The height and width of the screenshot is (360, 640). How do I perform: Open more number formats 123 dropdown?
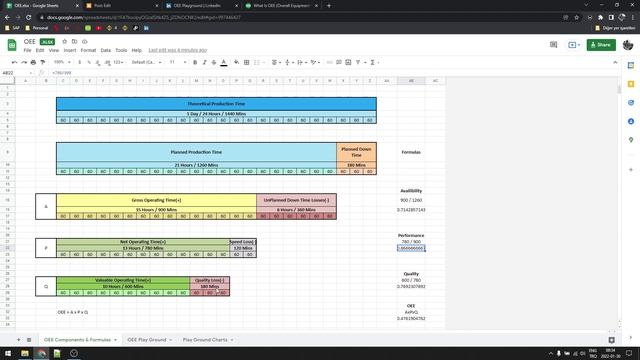(x=118, y=62)
